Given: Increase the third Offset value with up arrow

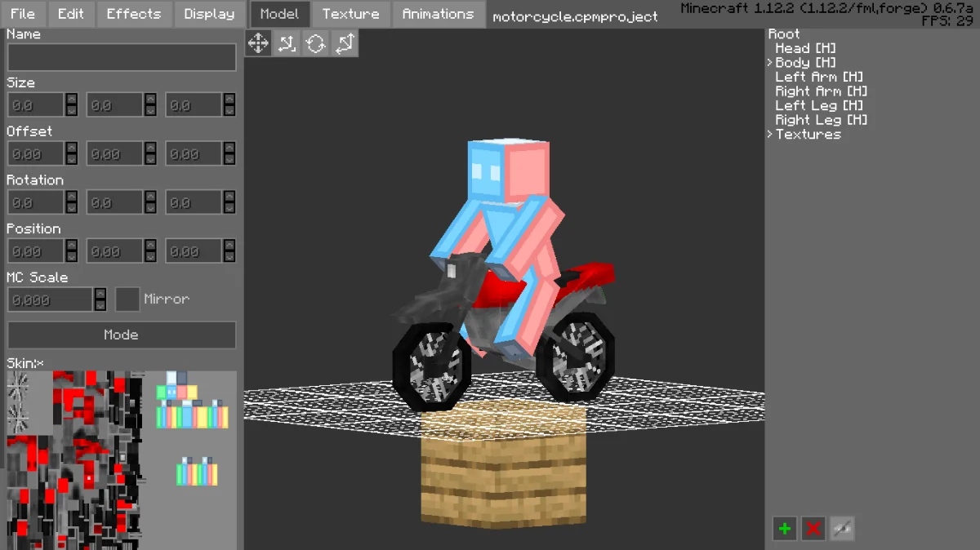Looking at the screenshot, I should (x=229, y=148).
